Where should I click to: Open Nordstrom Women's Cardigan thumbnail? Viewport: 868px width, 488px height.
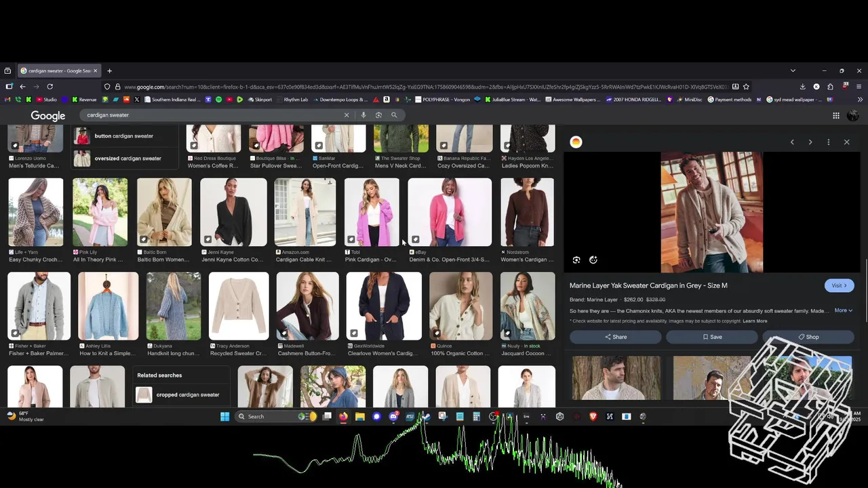(528, 212)
